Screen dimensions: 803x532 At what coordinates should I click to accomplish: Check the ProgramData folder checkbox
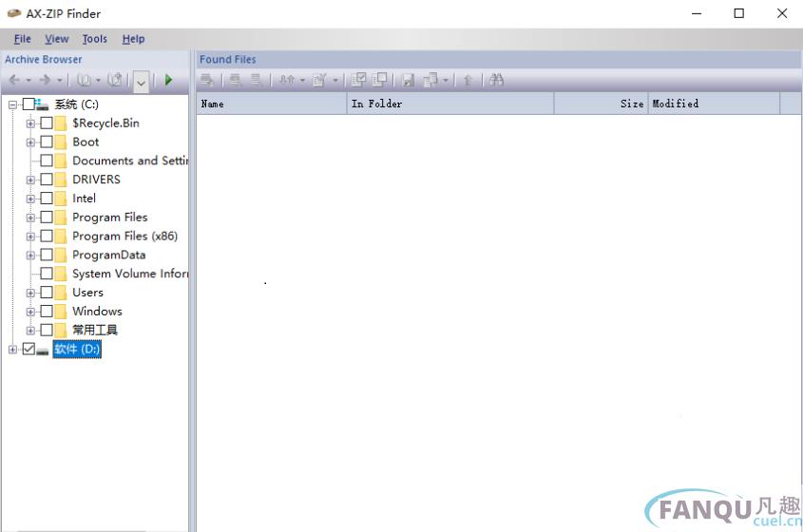click(47, 255)
